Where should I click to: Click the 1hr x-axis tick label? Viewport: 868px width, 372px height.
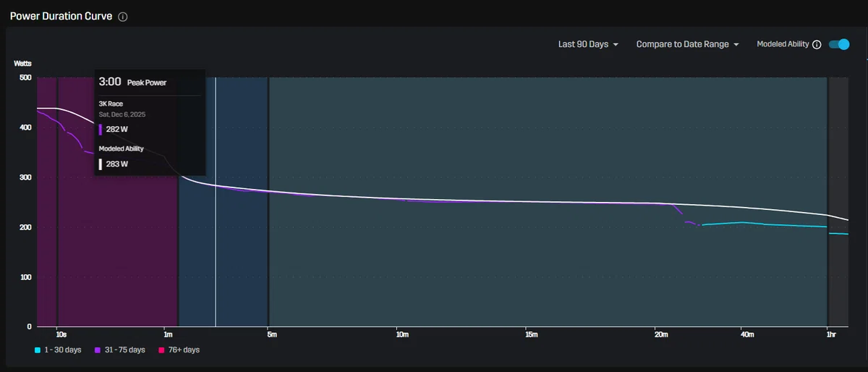pyautogui.click(x=831, y=334)
